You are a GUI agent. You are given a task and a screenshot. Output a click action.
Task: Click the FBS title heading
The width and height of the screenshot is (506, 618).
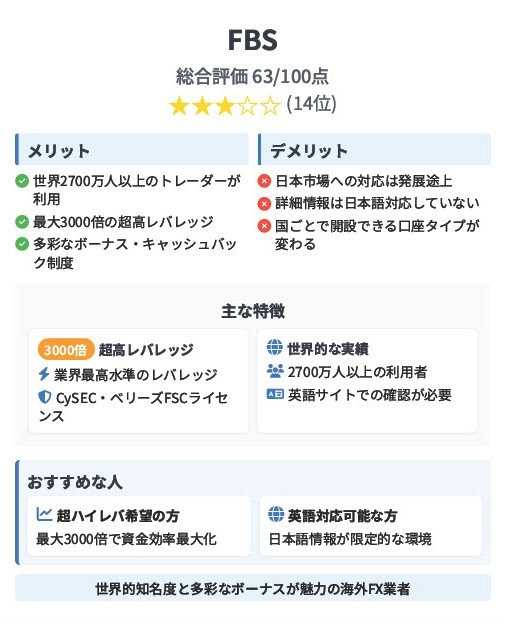click(253, 40)
